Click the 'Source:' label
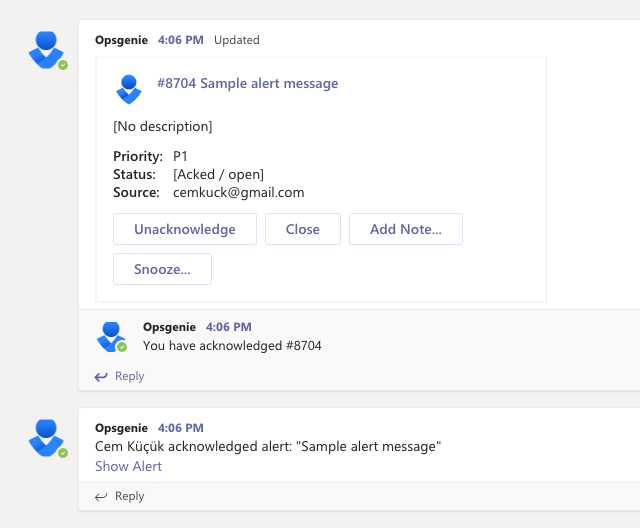The height and width of the screenshot is (528, 640). [136, 192]
